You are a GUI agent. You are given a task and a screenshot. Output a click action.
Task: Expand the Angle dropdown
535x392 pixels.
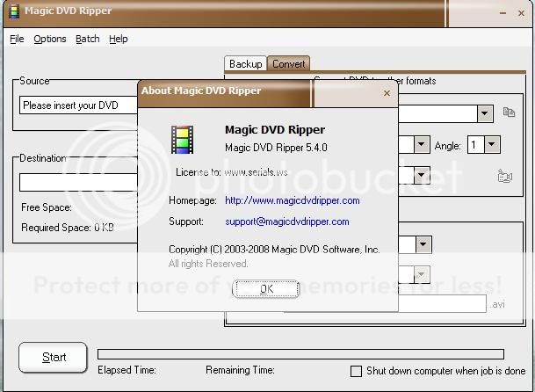(x=491, y=144)
